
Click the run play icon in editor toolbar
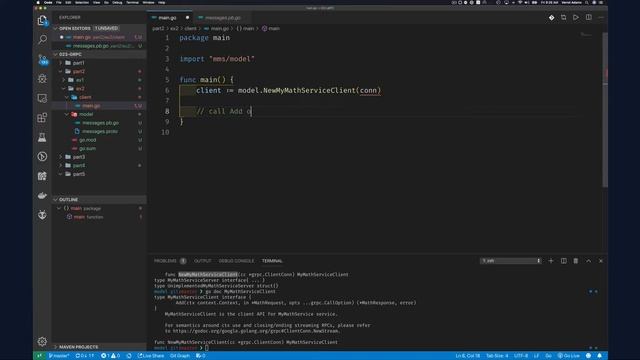(x=576, y=18)
